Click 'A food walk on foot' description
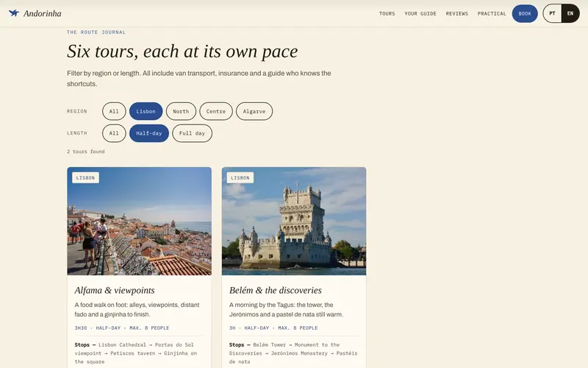This screenshot has width=588, height=368. click(137, 309)
